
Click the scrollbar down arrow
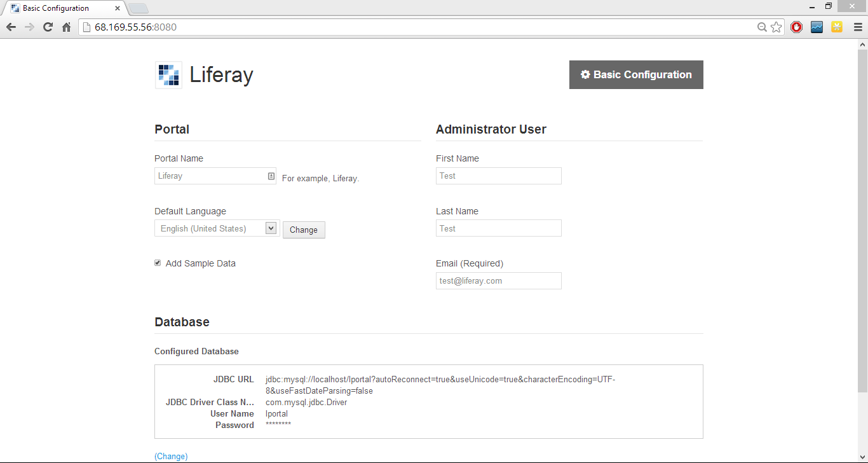[862, 457]
